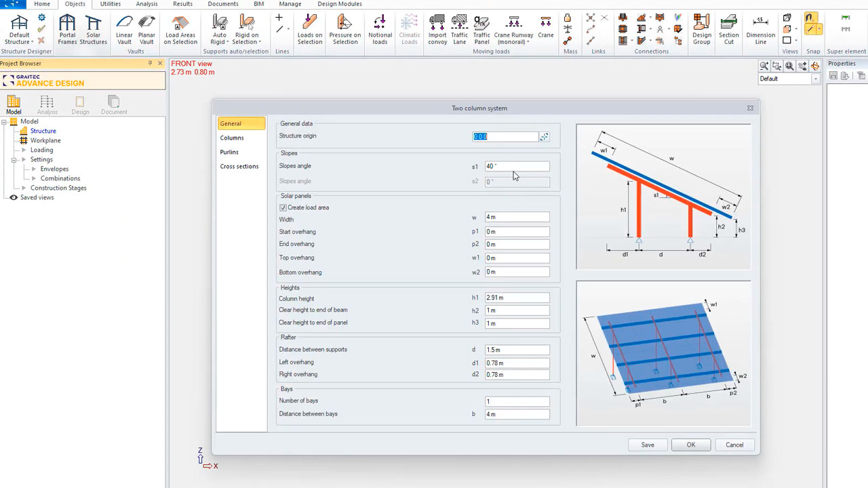The image size is (868, 488).
Task: Expand the Construction Stages node
Action: point(24,188)
